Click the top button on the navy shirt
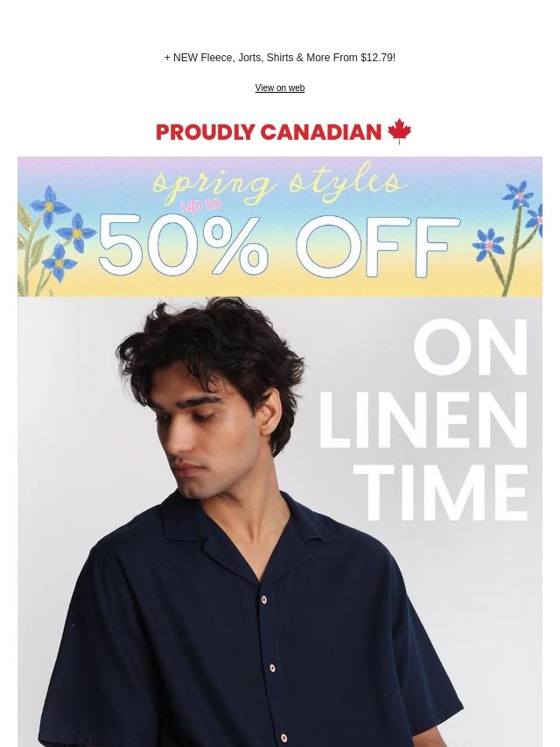 pos(263,600)
